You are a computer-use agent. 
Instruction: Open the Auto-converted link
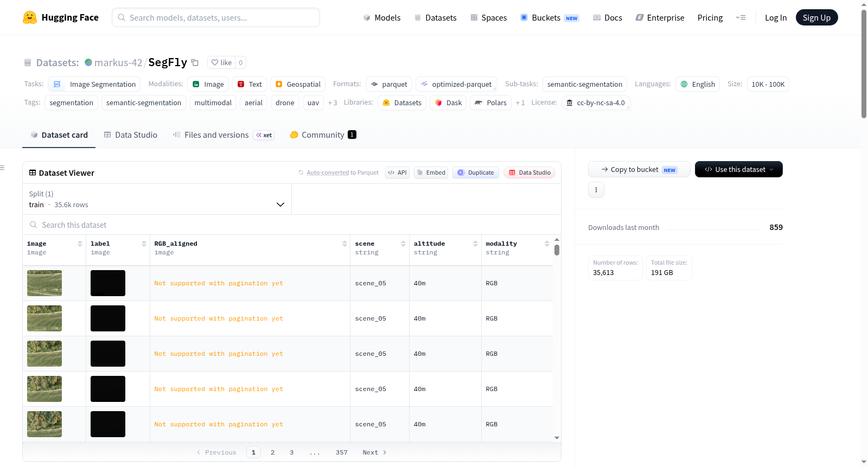point(328,172)
